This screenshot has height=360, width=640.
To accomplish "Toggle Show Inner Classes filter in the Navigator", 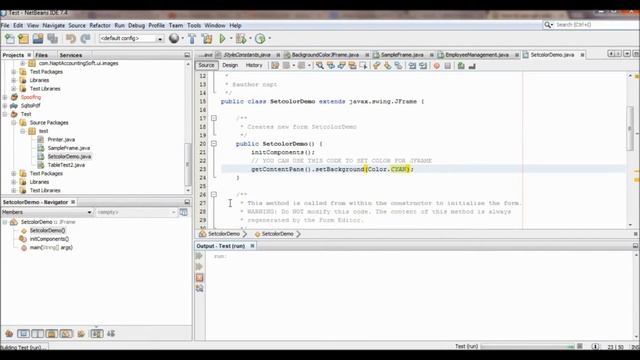I will click(x=66, y=334).
